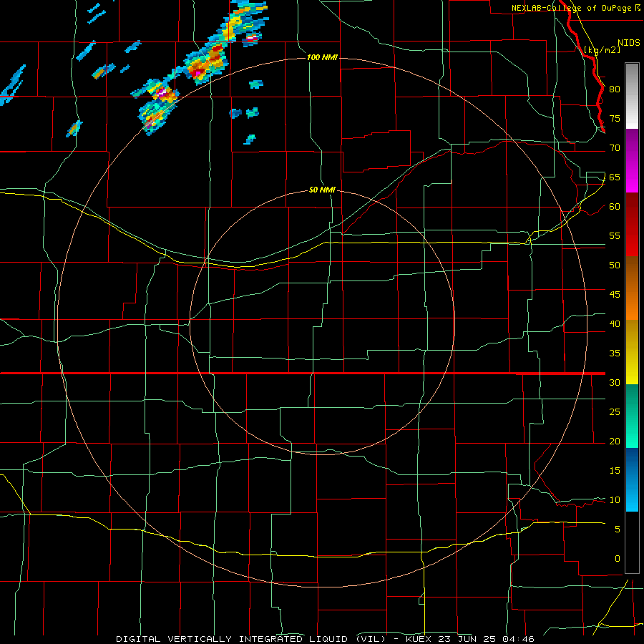Click the 70 value on the color scale

(x=615, y=148)
